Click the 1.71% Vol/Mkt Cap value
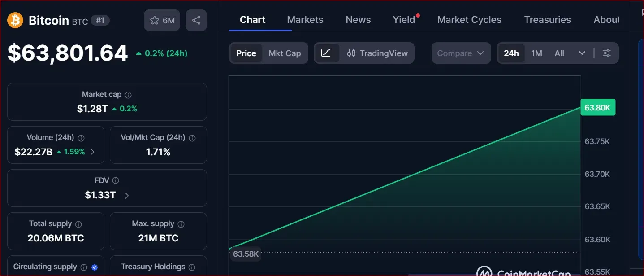Screen dimensions: 644x276 158,152
